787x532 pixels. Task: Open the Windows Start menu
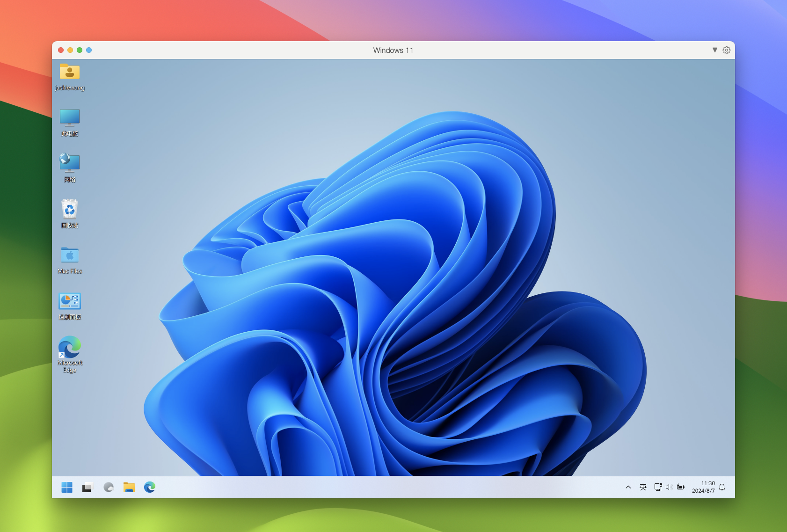[x=67, y=487]
